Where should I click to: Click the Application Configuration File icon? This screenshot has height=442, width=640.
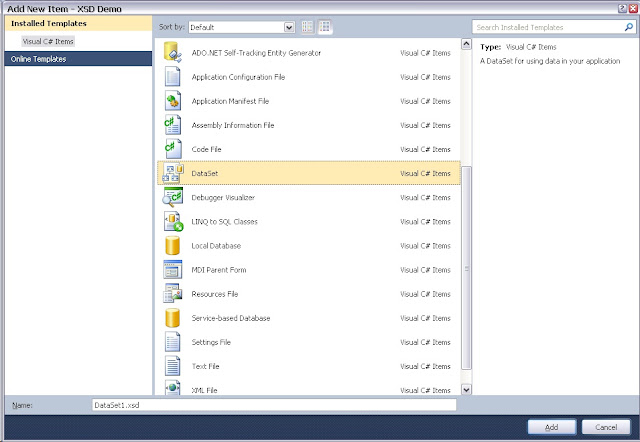[172, 77]
